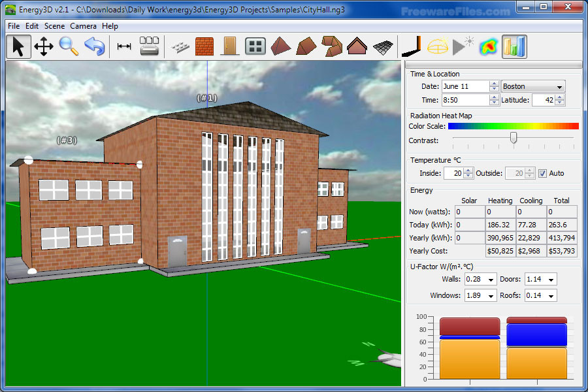
Task: Click the Yearly heating value 390,965
Action: pyautogui.click(x=500, y=238)
